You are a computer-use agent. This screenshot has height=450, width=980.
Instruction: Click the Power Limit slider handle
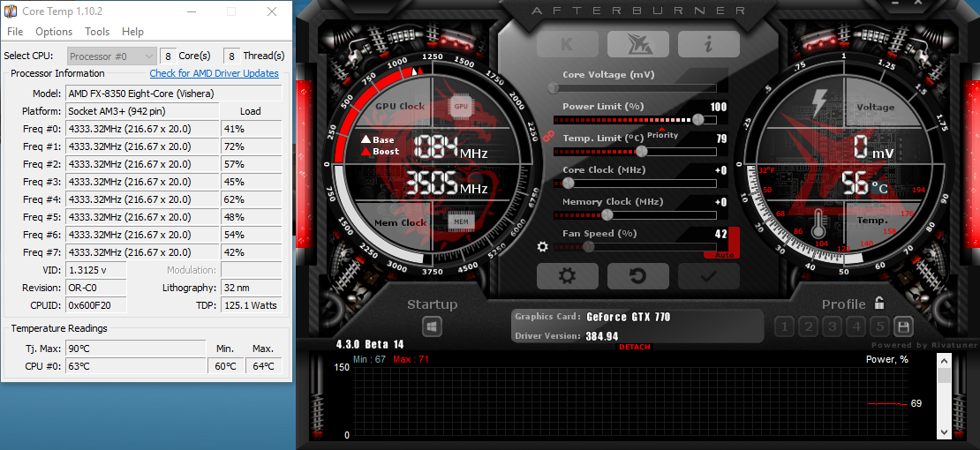pos(698,119)
